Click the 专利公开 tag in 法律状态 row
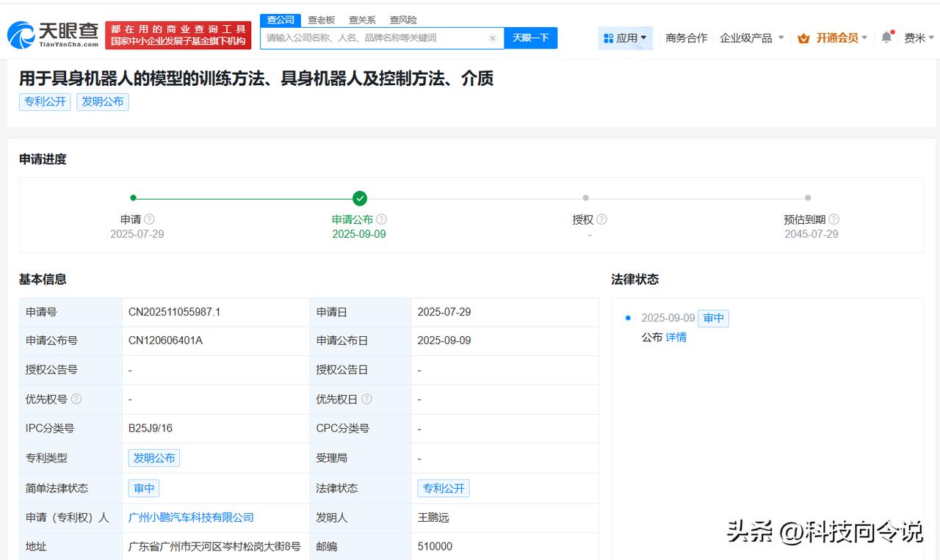The width and height of the screenshot is (940, 560). [444, 488]
